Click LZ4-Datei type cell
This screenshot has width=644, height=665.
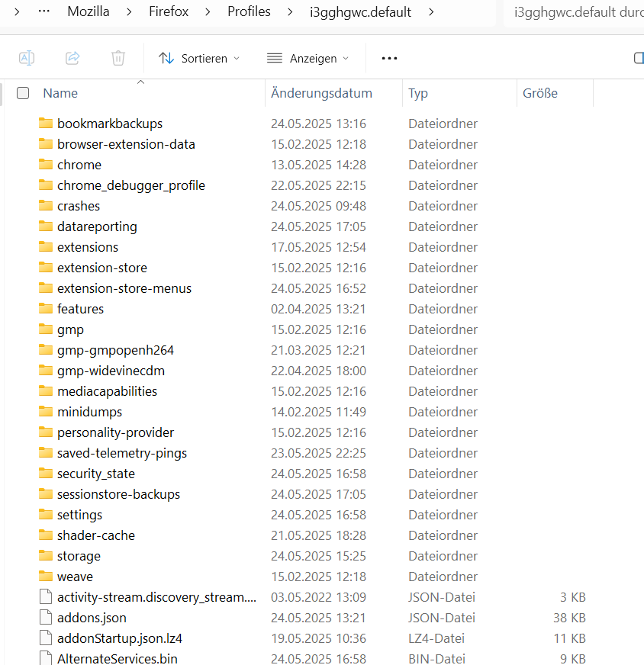pos(436,638)
